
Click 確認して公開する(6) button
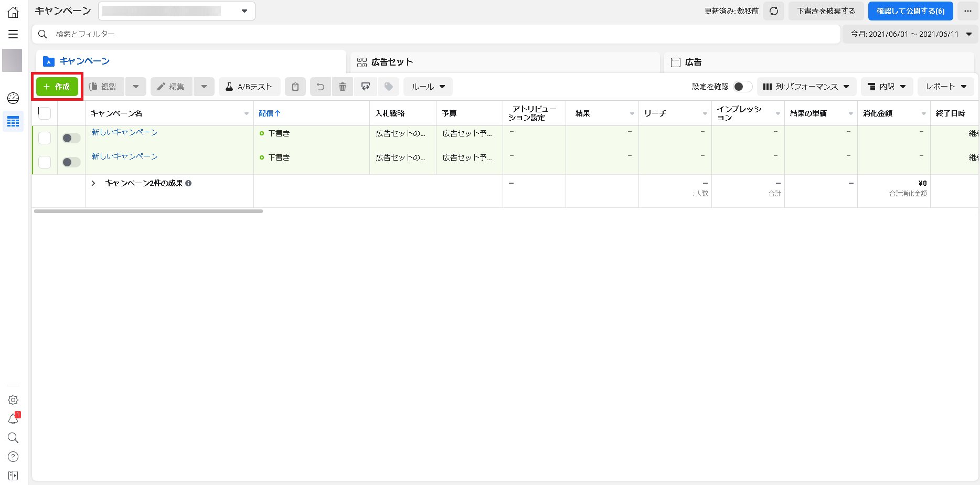(910, 11)
